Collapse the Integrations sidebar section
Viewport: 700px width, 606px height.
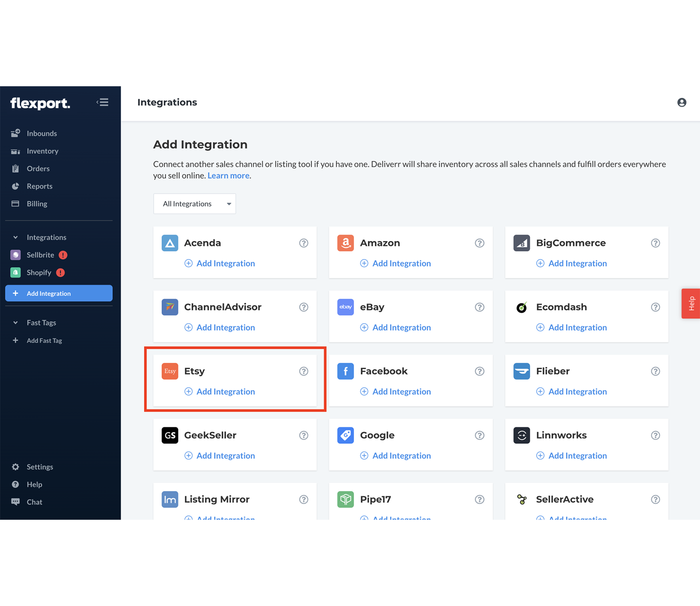[15, 237]
